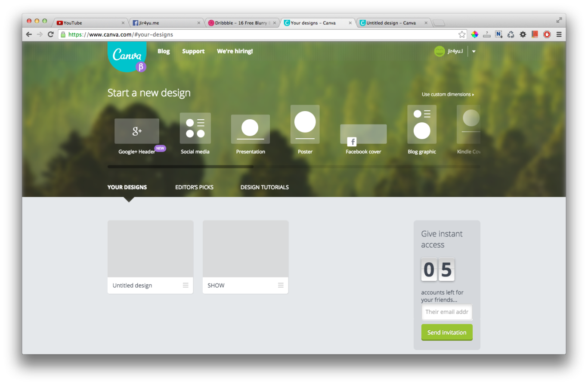The width and height of the screenshot is (588, 385).
Task: Choose the Social media design icon
Action: pos(195,128)
